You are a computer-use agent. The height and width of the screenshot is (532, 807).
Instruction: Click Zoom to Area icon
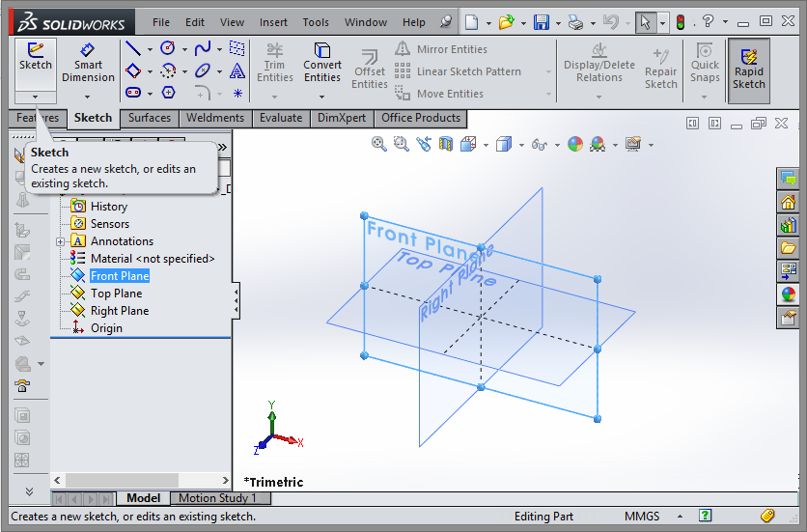(401, 144)
